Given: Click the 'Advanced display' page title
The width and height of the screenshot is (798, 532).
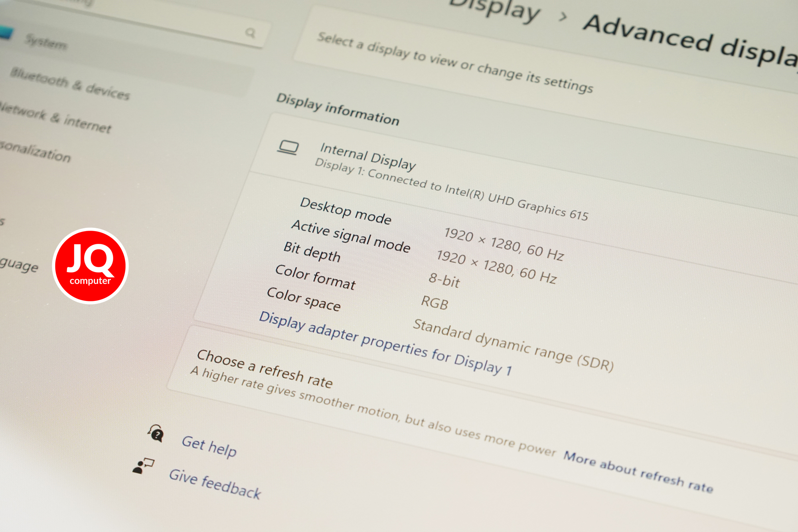Looking at the screenshot, I should click(x=690, y=44).
